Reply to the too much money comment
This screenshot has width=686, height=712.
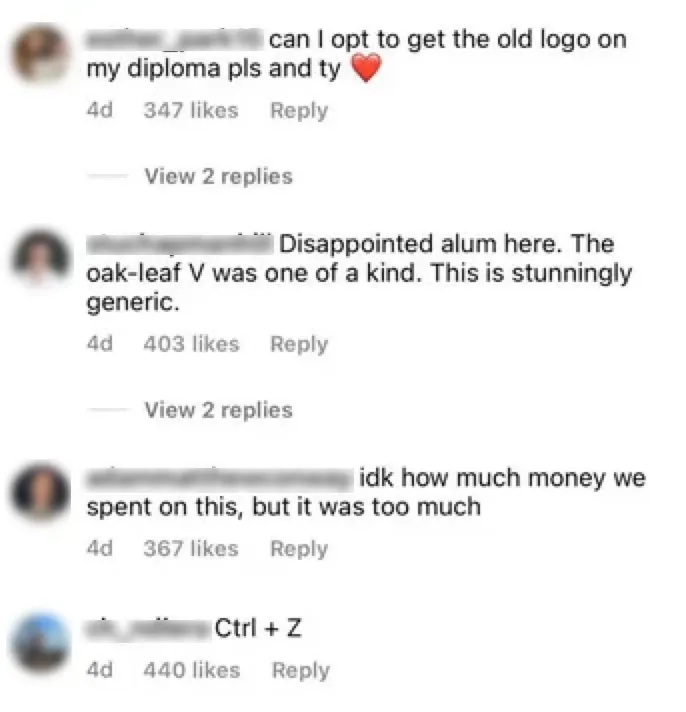point(299,549)
